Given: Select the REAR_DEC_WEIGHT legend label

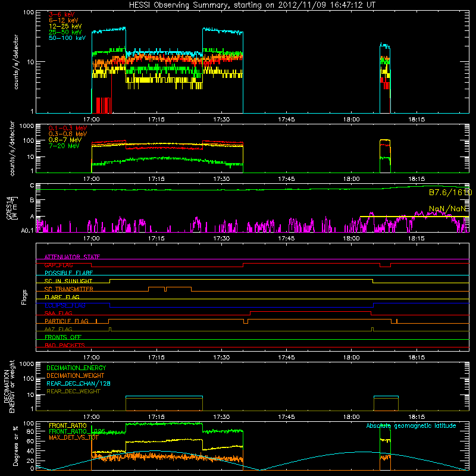Looking at the screenshot, I should (x=73, y=392).
